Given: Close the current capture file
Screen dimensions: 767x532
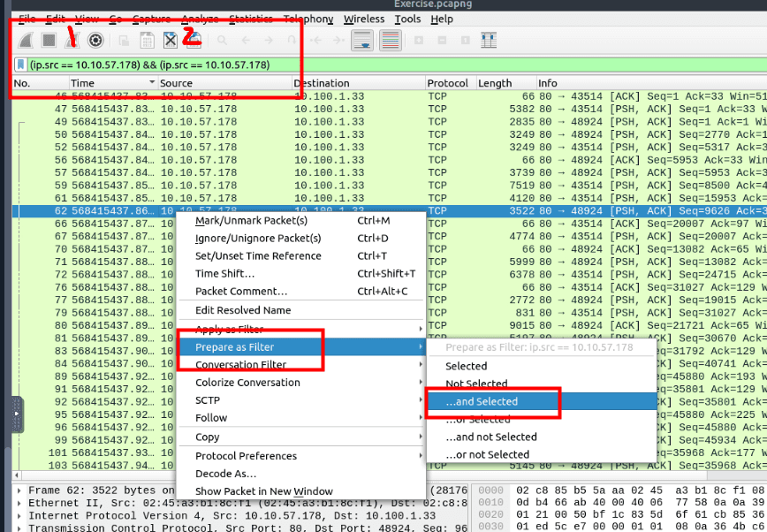Looking at the screenshot, I should coord(171,40).
